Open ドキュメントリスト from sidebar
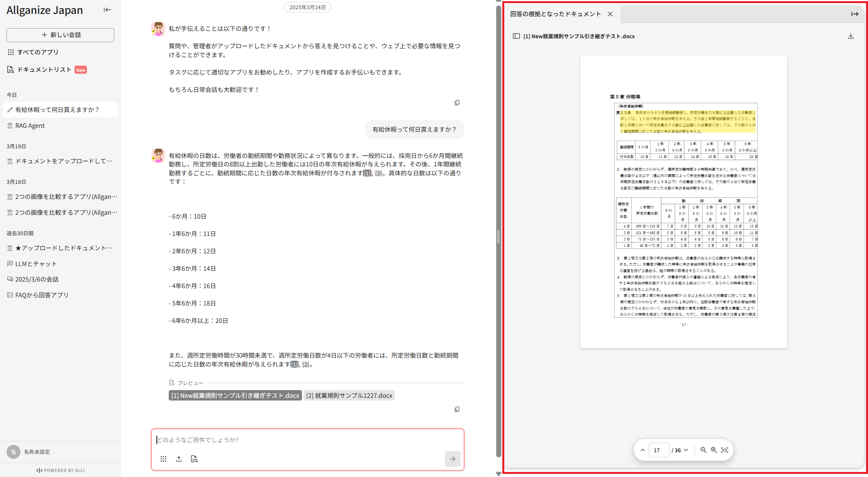This screenshot has height=477, width=868. pos(44,70)
